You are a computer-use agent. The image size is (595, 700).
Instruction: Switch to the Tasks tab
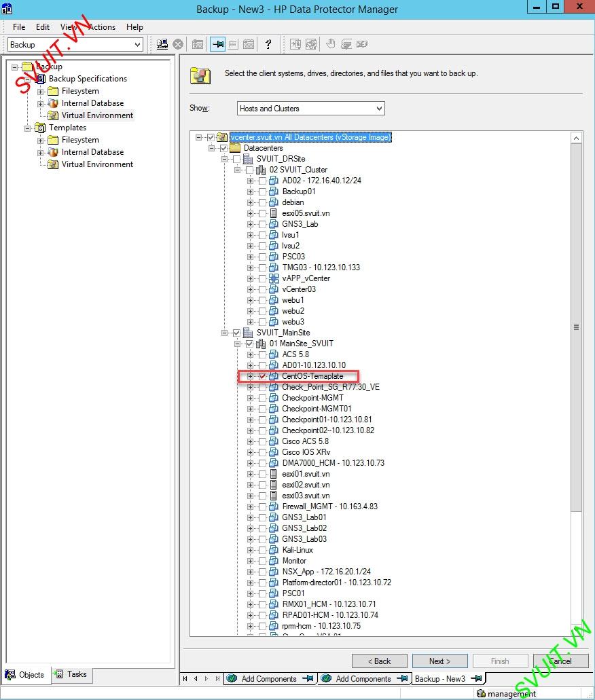(71, 674)
